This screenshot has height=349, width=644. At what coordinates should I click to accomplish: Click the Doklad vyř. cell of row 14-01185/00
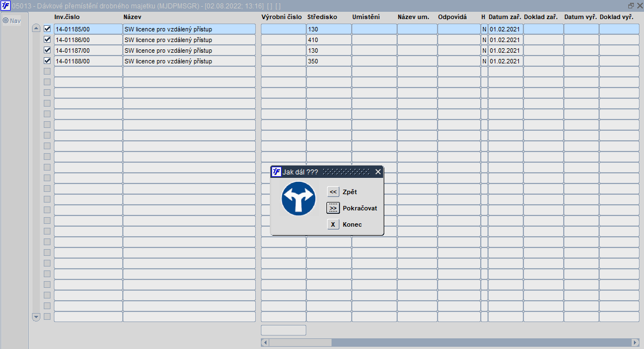(x=619, y=29)
